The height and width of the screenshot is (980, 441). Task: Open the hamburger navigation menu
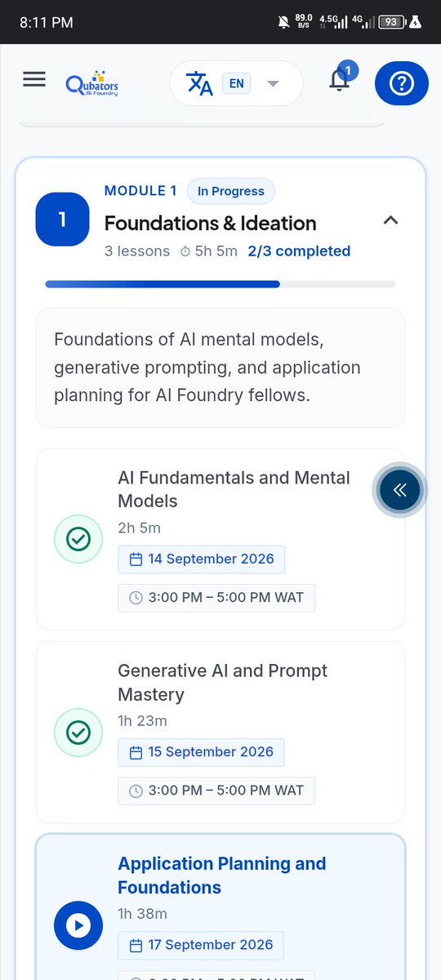(x=34, y=80)
